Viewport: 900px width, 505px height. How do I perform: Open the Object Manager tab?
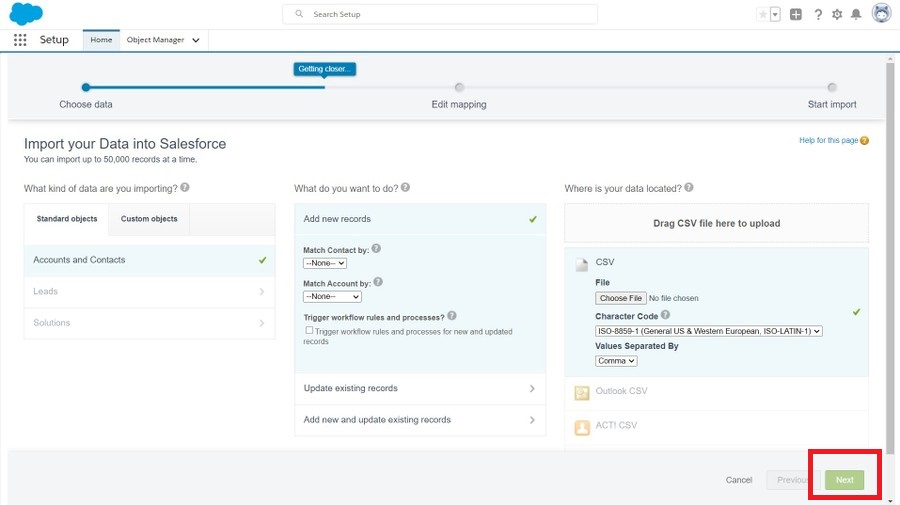coord(156,40)
